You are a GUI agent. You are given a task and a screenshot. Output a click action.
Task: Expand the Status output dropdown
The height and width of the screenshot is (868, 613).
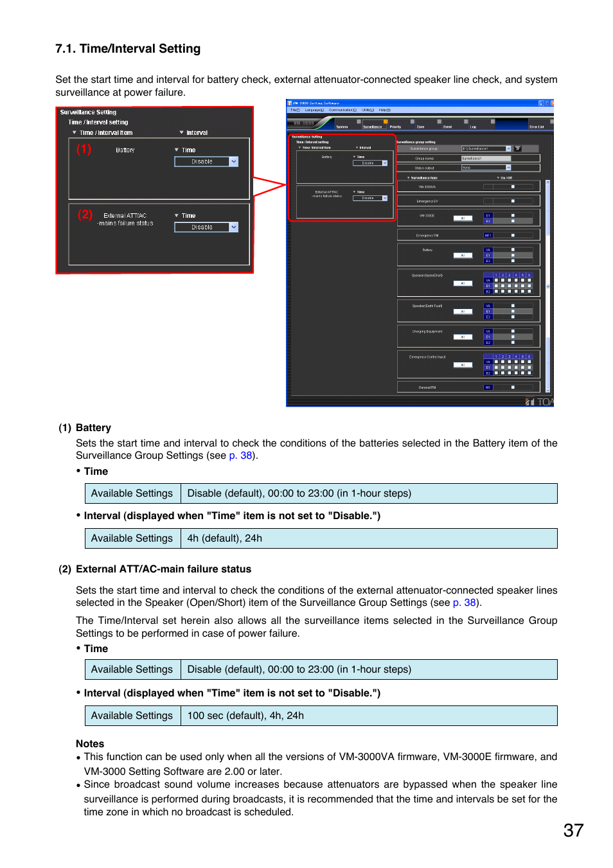click(486, 168)
